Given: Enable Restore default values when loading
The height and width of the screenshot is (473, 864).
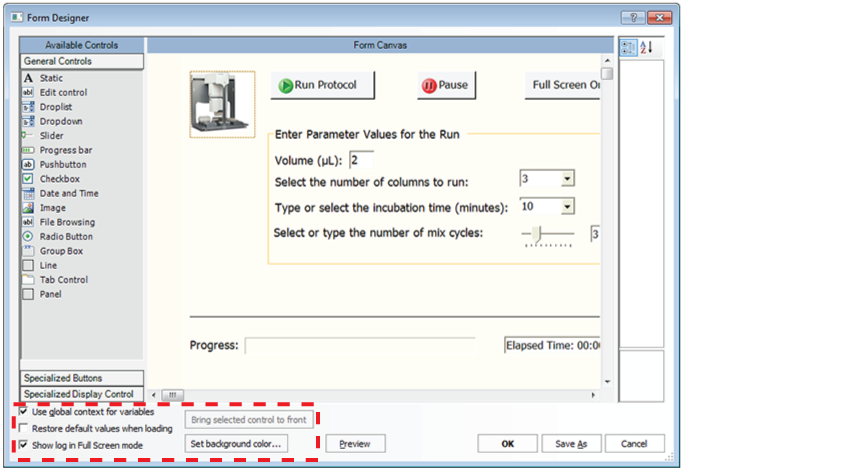Looking at the screenshot, I should [25, 428].
